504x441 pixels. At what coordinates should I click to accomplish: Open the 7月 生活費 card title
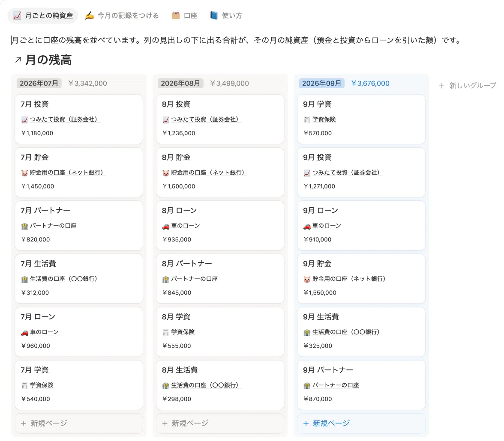38,264
